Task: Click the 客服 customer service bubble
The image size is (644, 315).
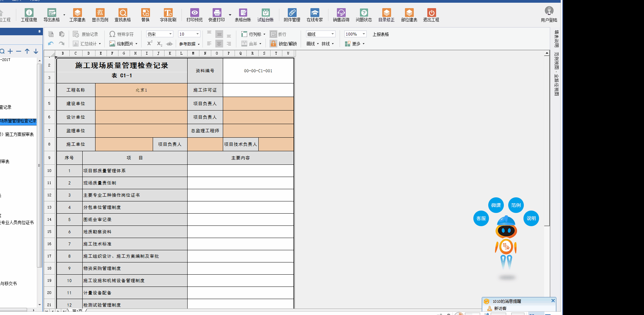Action: (x=481, y=218)
